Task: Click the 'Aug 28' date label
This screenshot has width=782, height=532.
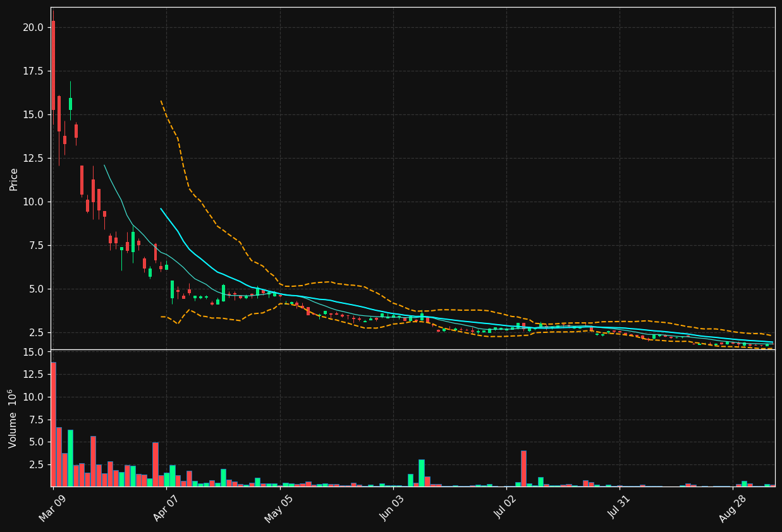Action: [x=732, y=508]
